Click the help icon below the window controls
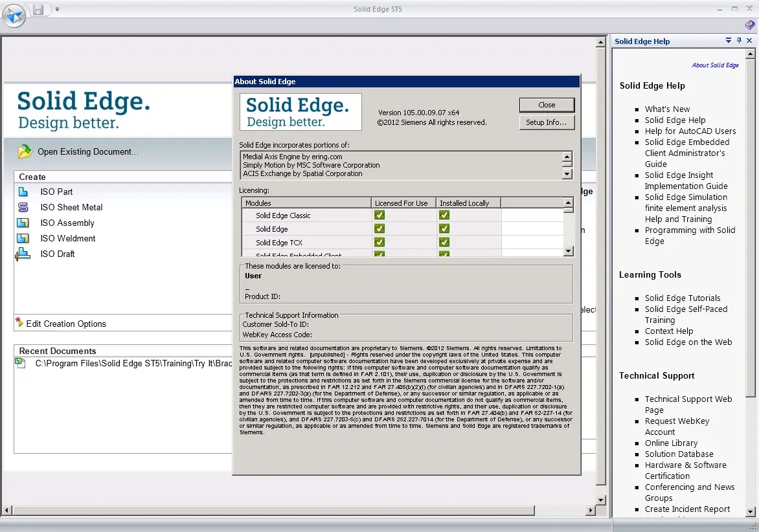The height and width of the screenshot is (532, 759). pyautogui.click(x=749, y=25)
